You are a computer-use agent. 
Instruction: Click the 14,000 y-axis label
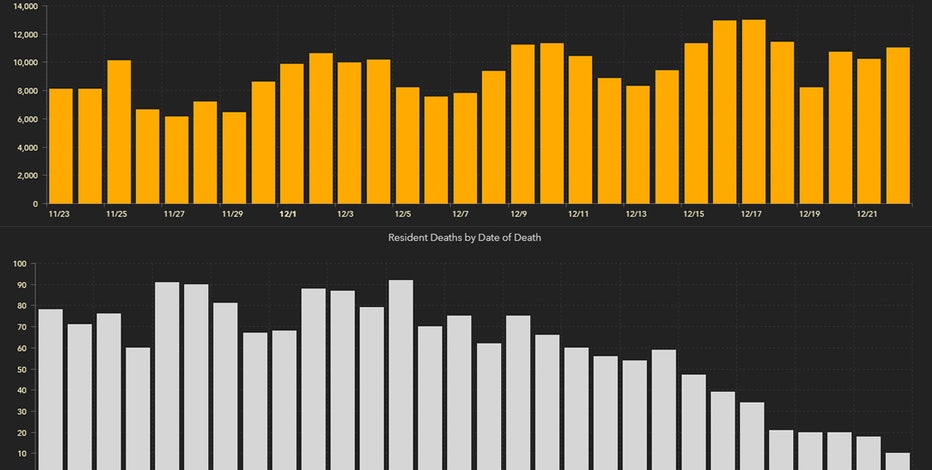pyautogui.click(x=26, y=7)
